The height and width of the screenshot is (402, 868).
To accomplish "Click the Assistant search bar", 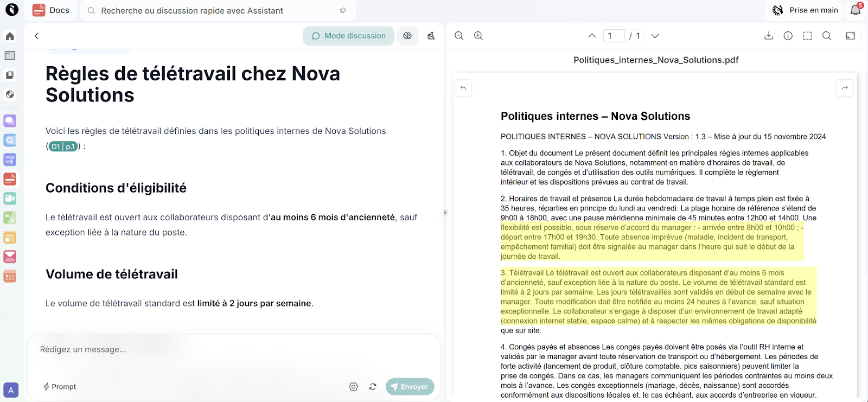I will [x=217, y=10].
